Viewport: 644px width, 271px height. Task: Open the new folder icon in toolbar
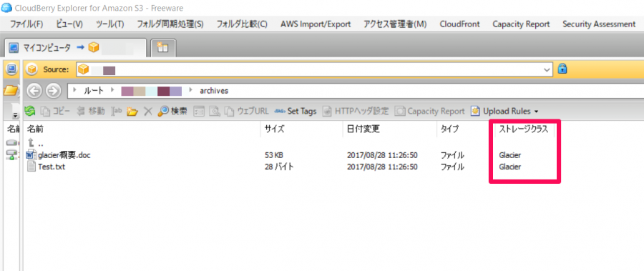pos(132,112)
